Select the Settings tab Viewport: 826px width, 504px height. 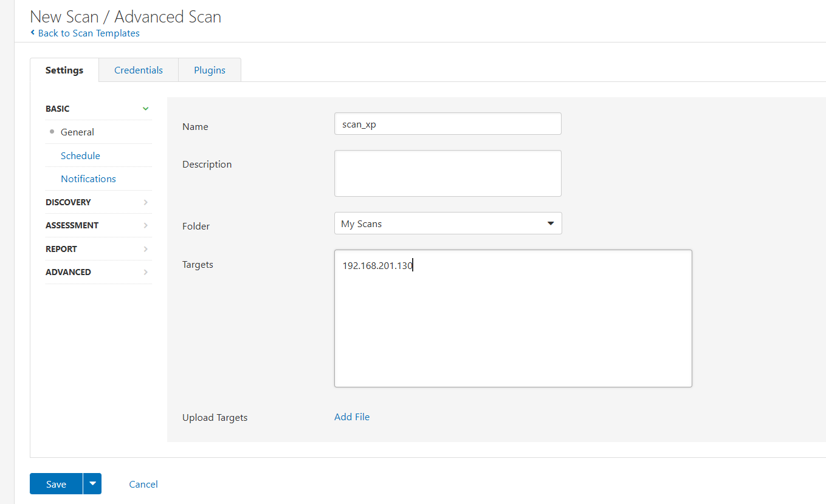[64, 70]
